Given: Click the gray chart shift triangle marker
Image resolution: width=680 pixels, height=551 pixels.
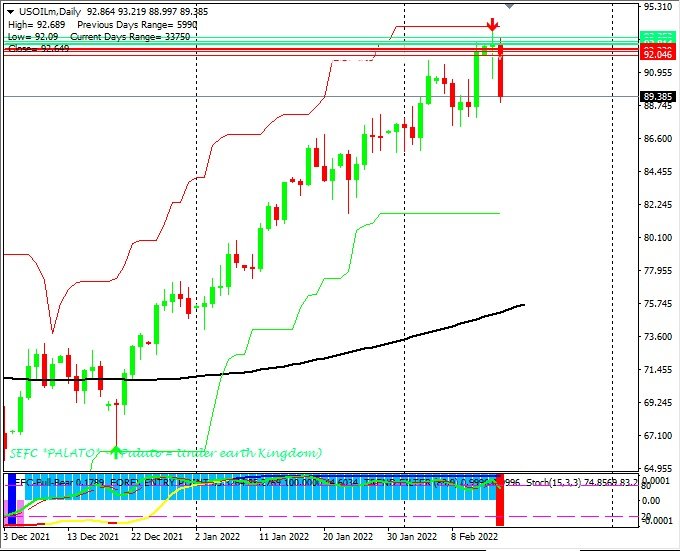Looking at the screenshot, I should click(x=510, y=6).
